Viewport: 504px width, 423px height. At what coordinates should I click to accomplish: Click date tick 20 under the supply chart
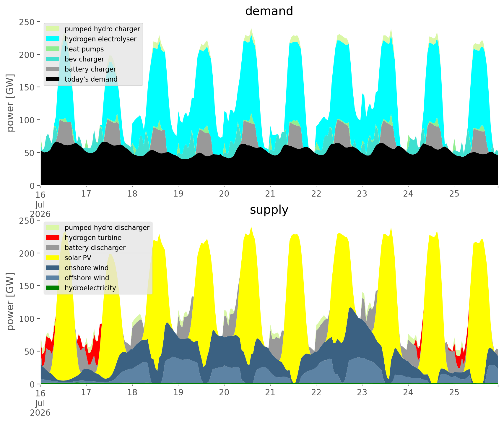[x=224, y=393]
